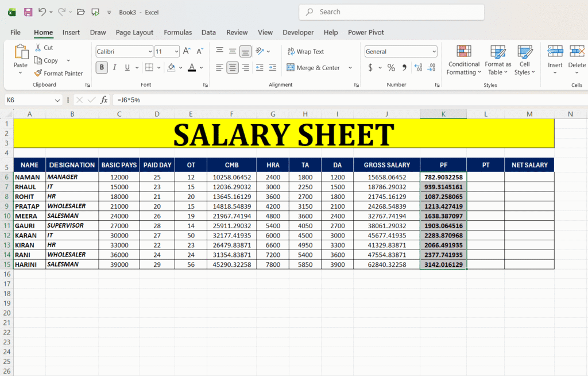This screenshot has height=376, width=588.
Task: Go to the Data tab
Action: [208, 32]
